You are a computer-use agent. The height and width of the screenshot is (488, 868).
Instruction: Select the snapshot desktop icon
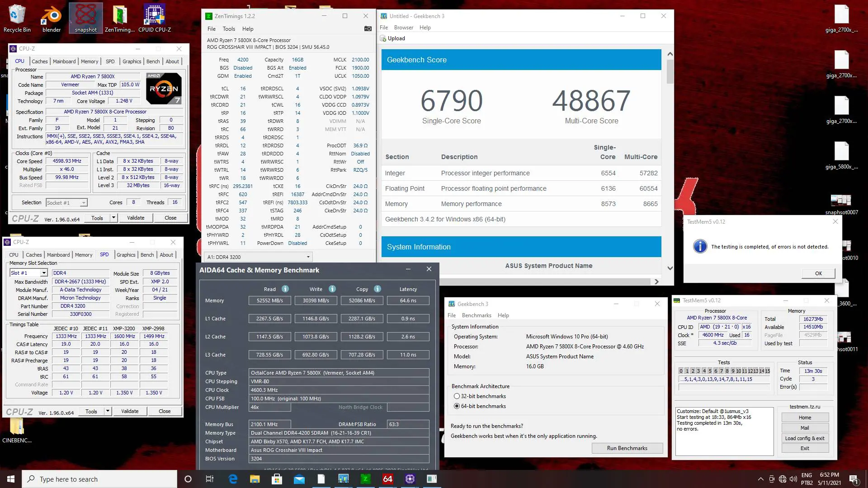(86, 18)
